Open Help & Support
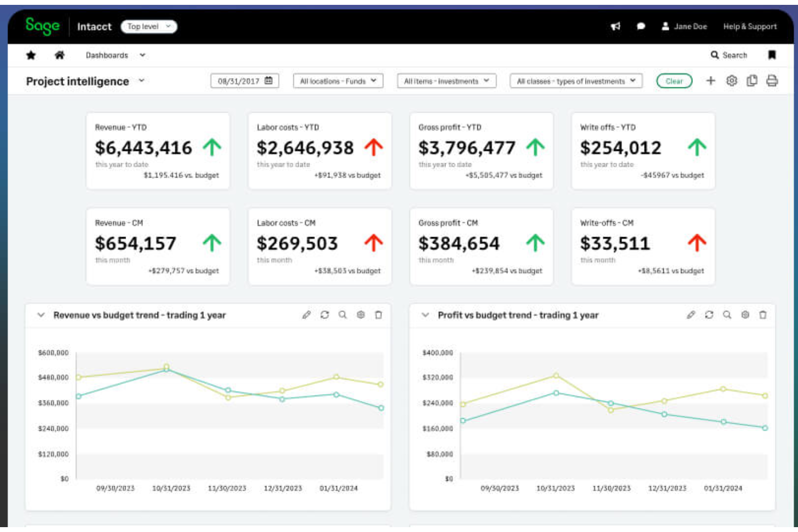Viewport: 798px width, 532px height. point(749,26)
